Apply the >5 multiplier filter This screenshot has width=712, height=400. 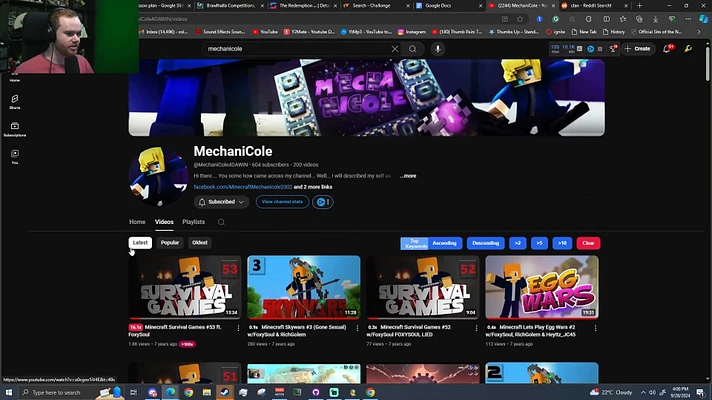pyautogui.click(x=539, y=243)
